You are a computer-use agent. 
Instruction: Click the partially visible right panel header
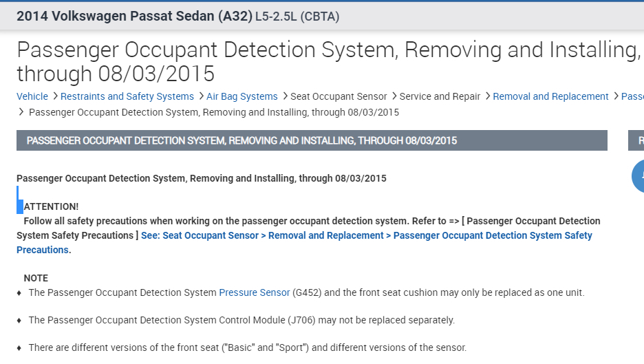click(x=636, y=140)
